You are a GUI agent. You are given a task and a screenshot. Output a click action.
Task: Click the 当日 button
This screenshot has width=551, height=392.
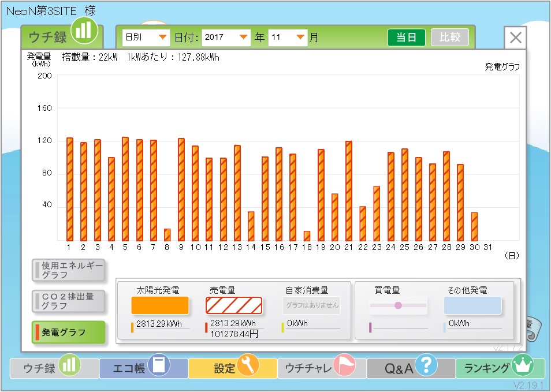click(406, 37)
